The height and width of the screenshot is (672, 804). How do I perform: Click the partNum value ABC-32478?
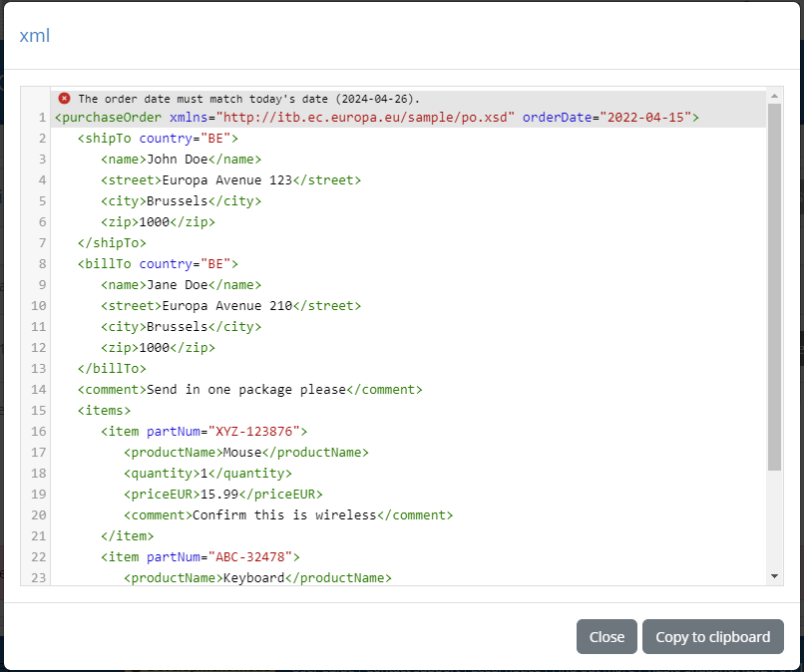(x=250, y=557)
